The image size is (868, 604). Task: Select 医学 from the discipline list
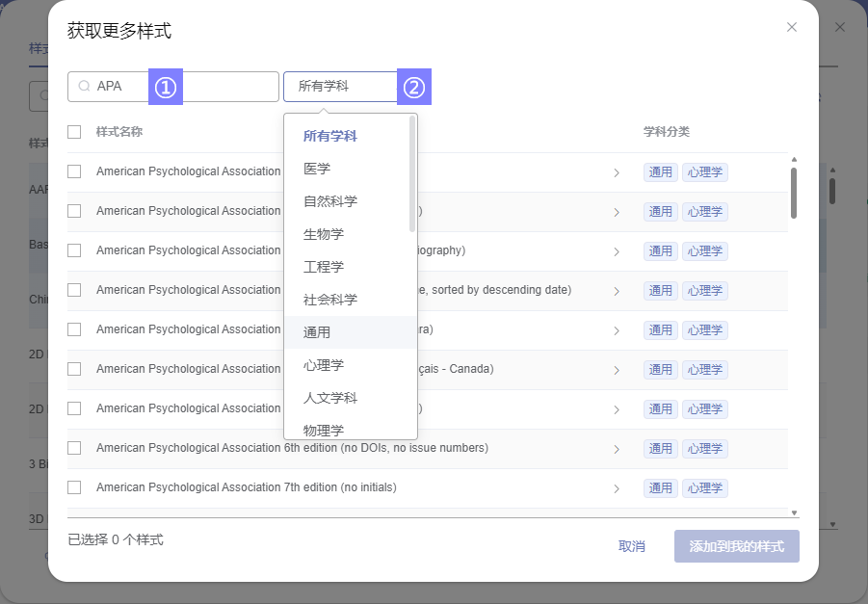[317, 169]
